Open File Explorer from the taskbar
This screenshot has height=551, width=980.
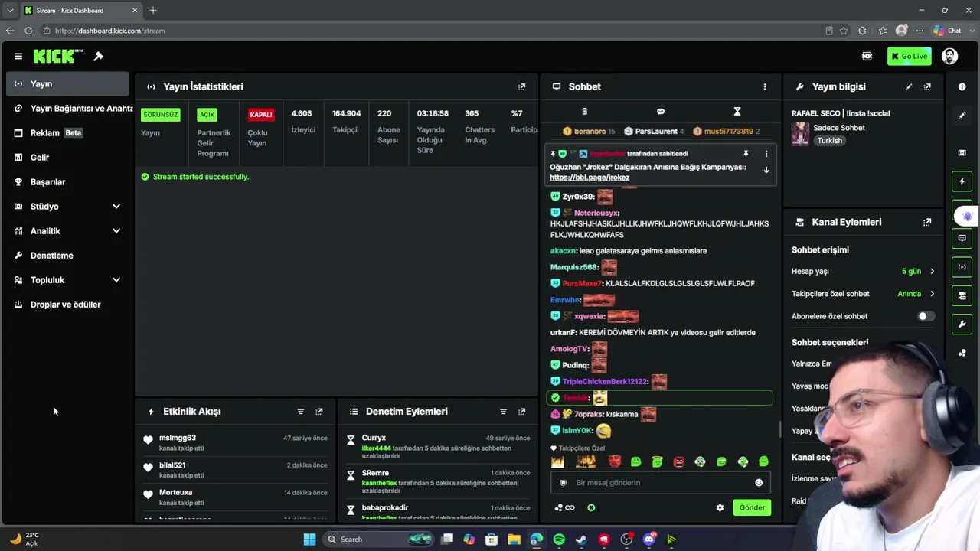(x=514, y=540)
